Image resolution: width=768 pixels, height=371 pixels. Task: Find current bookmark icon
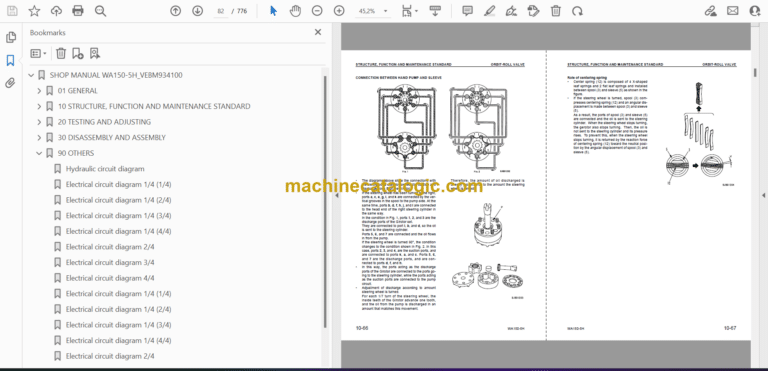(95, 53)
